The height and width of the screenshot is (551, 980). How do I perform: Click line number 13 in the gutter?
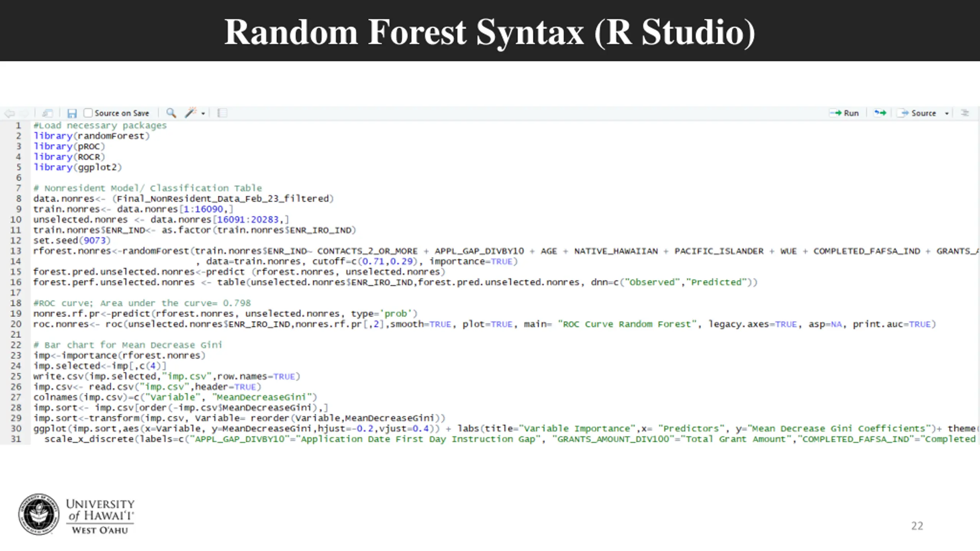[x=16, y=251]
